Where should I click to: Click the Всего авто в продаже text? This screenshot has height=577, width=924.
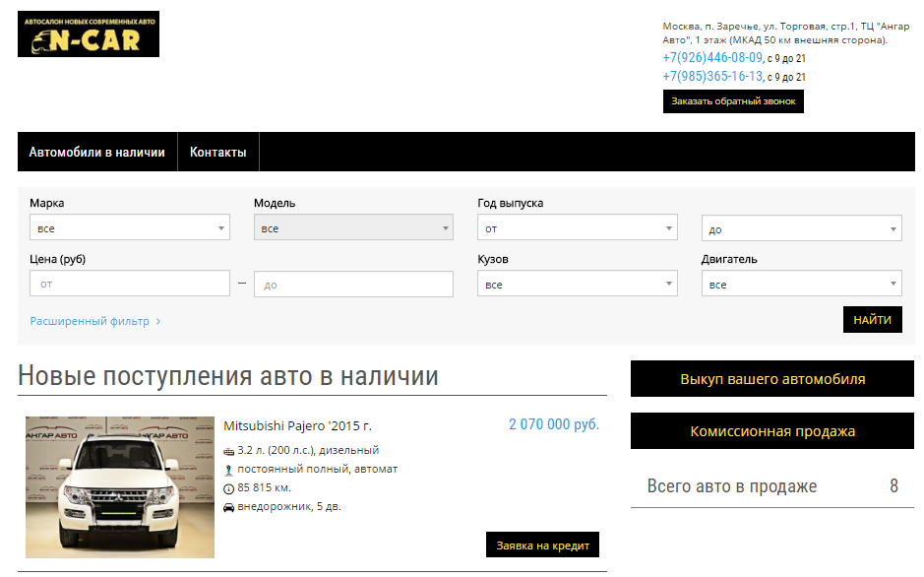tap(732, 486)
